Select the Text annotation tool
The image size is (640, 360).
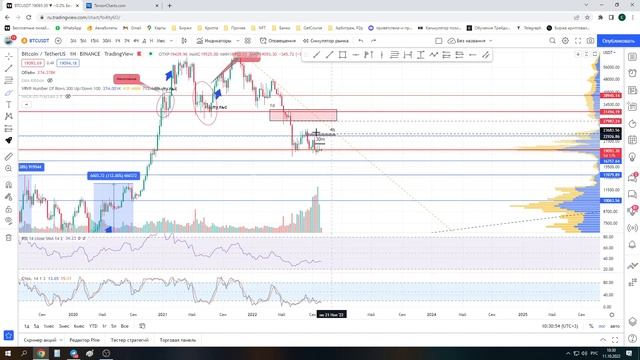9,104
